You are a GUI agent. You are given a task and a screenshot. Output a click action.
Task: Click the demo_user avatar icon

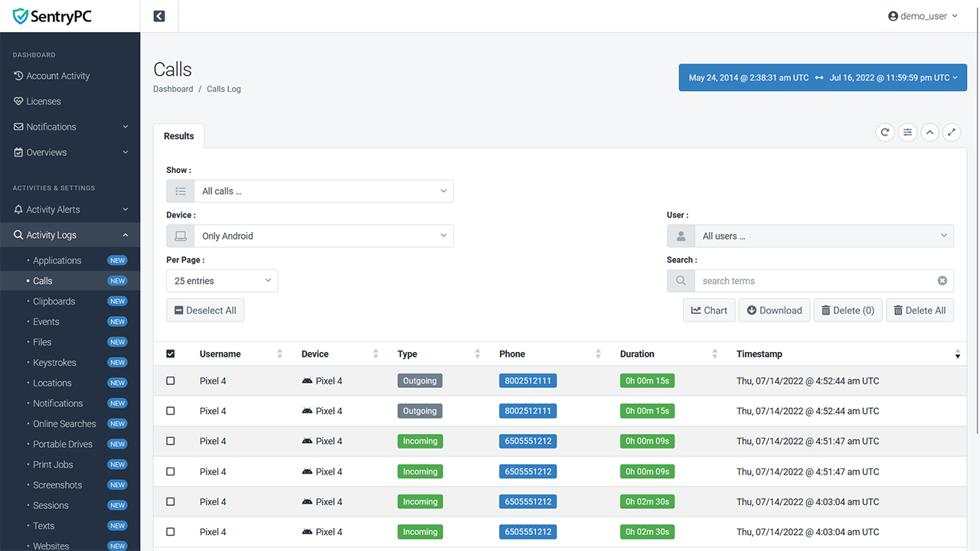(893, 16)
